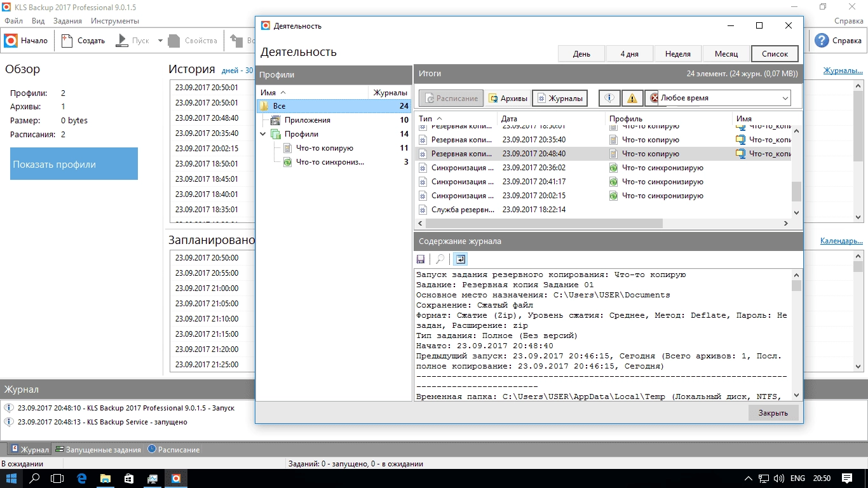Click the Показать профили button
Screen dimensions: 868x488
(x=74, y=164)
